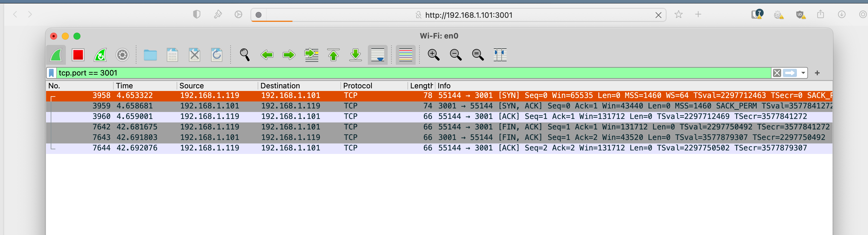Sort packets by Time column header
The width and height of the screenshot is (868, 235).
pyautogui.click(x=124, y=86)
